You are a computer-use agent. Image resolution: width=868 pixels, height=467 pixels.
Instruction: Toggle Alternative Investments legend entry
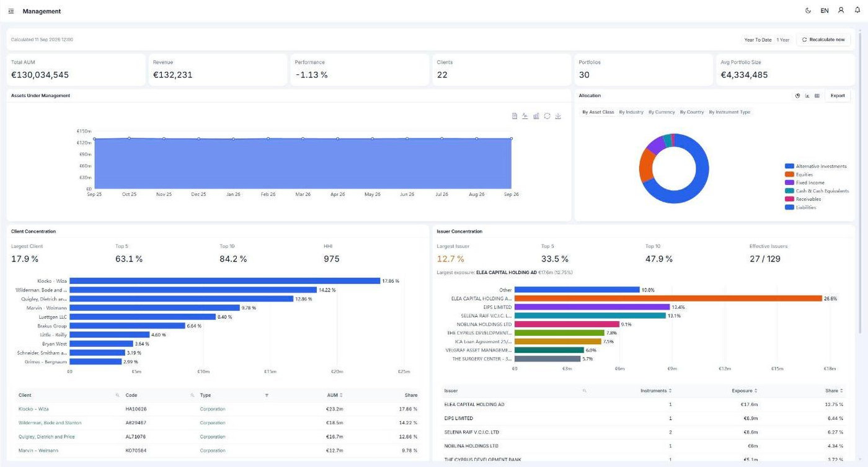pyautogui.click(x=816, y=166)
